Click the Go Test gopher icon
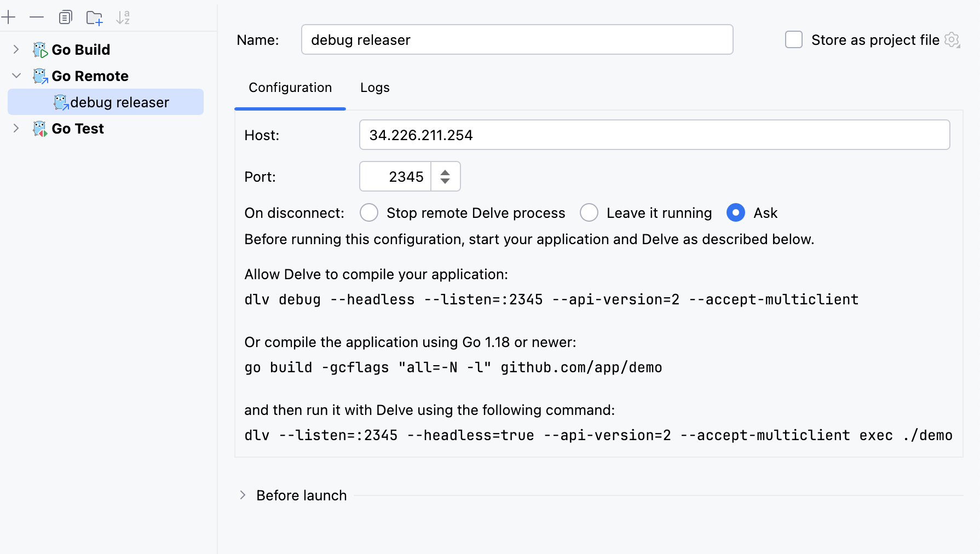Viewport: 980px width, 554px height. tap(40, 129)
